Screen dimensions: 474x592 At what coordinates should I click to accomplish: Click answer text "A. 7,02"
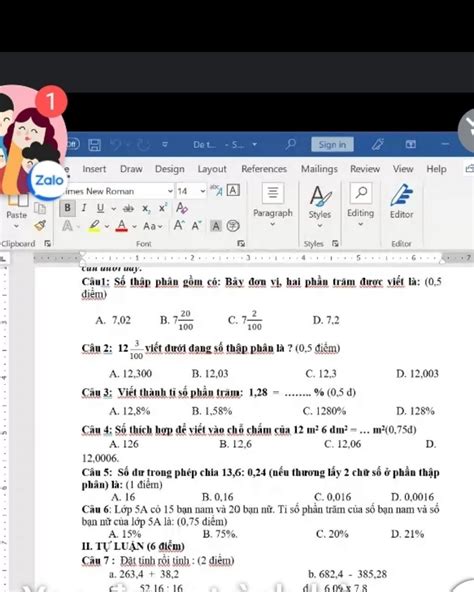[x=113, y=320]
